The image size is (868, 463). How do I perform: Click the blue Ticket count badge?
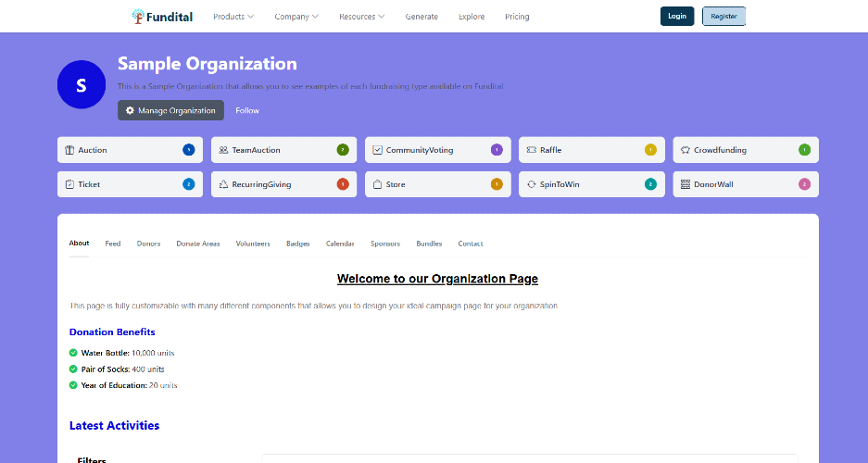(x=189, y=184)
